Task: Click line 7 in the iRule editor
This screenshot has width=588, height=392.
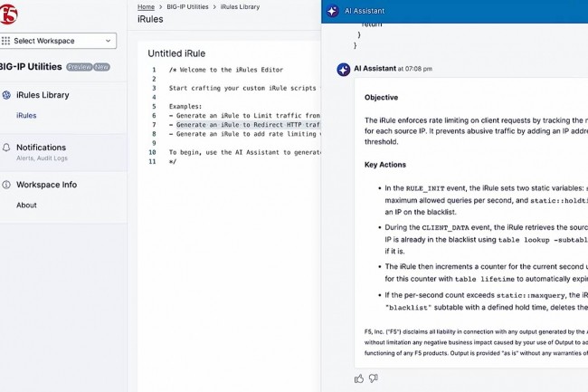Action: (x=235, y=125)
